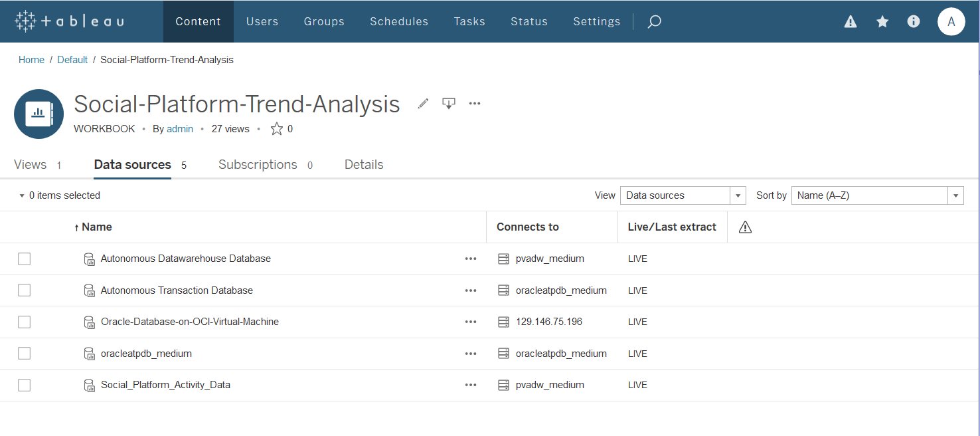This screenshot has height=436, width=980.
Task: Click the admin owner link
Action: click(x=180, y=129)
